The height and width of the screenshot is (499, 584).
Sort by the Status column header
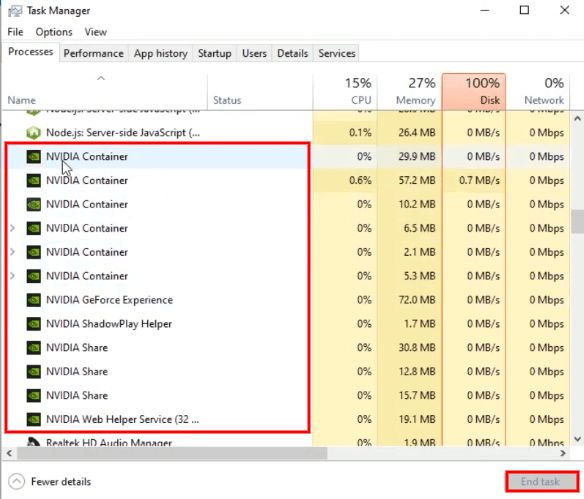[x=260, y=92]
